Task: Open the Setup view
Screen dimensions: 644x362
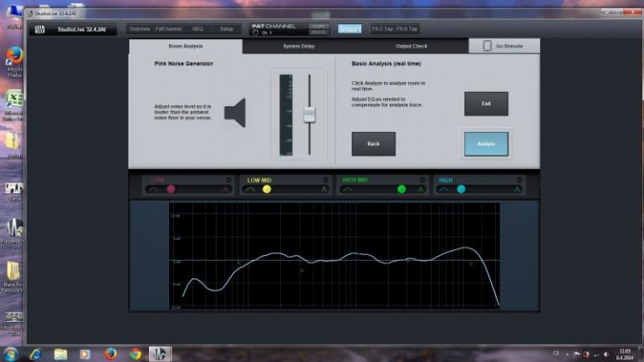Action: [x=227, y=29]
